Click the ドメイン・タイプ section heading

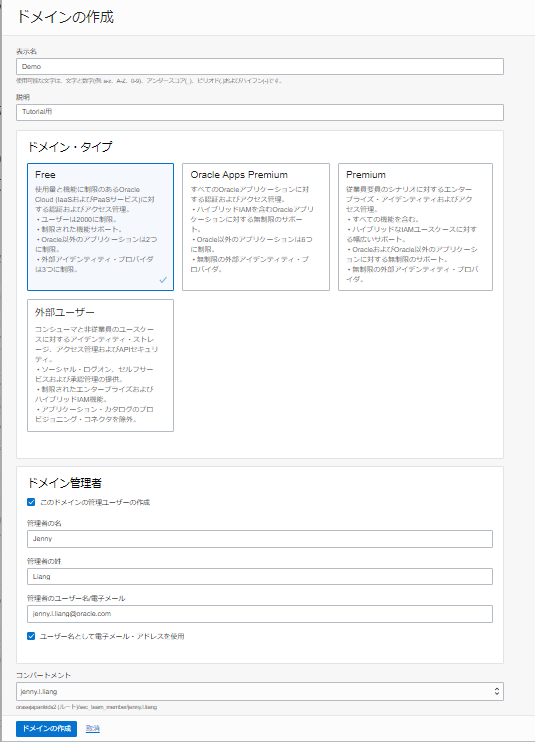point(70,147)
